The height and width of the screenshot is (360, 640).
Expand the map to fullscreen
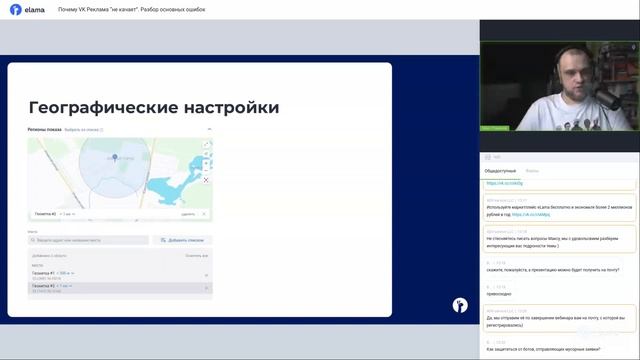click(206, 144)
